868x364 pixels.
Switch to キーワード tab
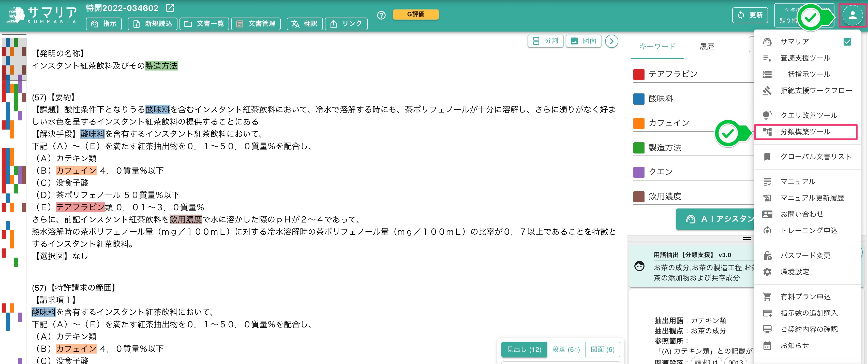pyautogui.click(x=657, y=47)
